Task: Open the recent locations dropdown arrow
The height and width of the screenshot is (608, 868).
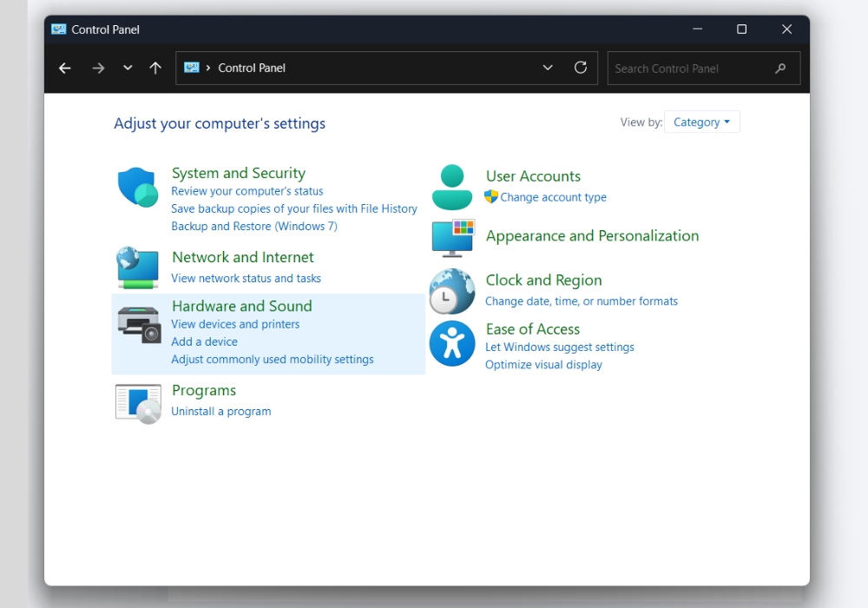Action: [128, 68]
